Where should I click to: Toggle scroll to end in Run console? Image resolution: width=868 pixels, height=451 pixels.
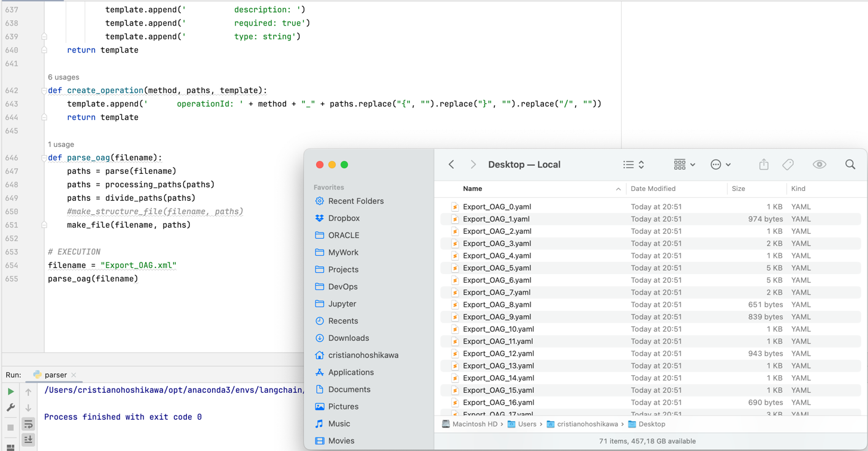pyautogui.click(x=28, y=439)
